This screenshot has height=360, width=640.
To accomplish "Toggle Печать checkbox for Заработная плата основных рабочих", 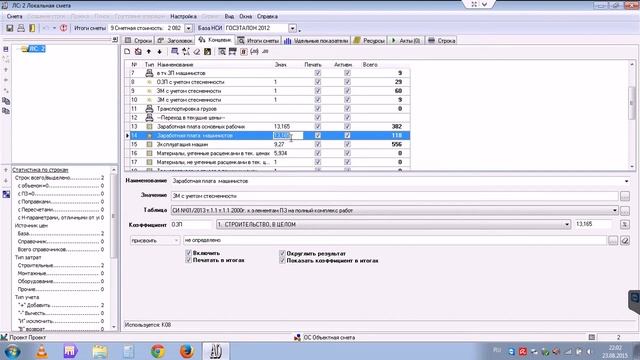I will pyautogui.click(x=318, y=127).
